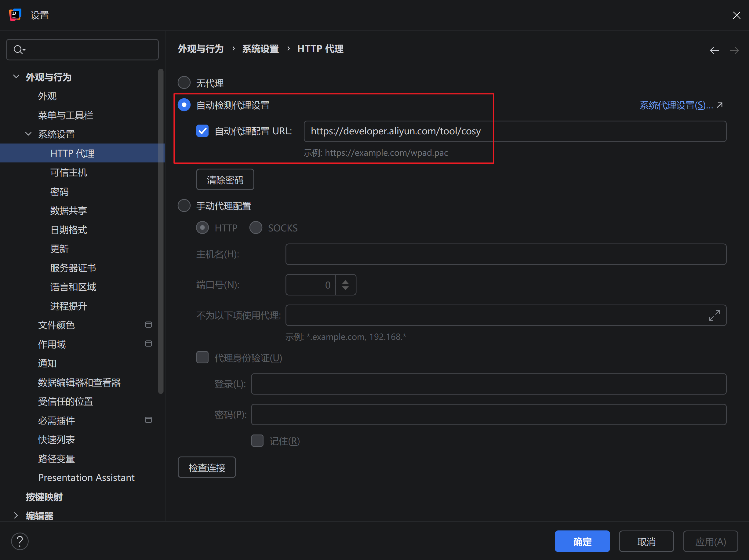The width and height of the screenshot is (749, 560).
Task: Open the 服务器证书 settings page
Action: tap(73, 268)
